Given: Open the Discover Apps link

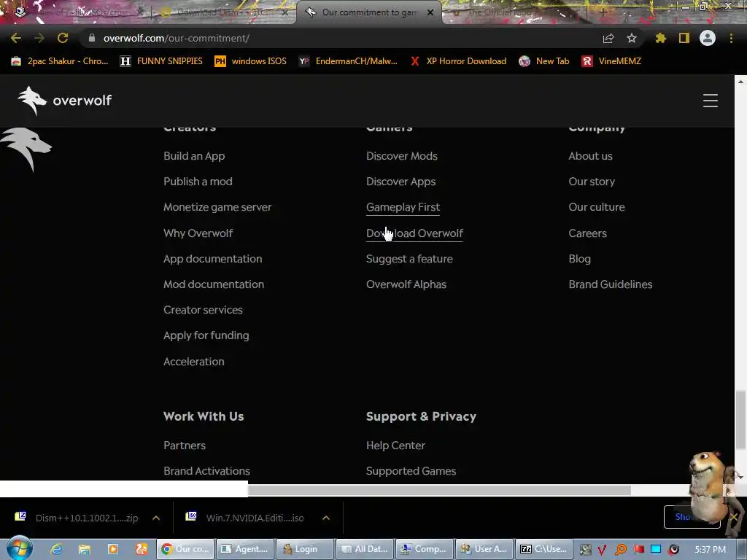Looking at the screenshot, I should (x=400, y=182).
